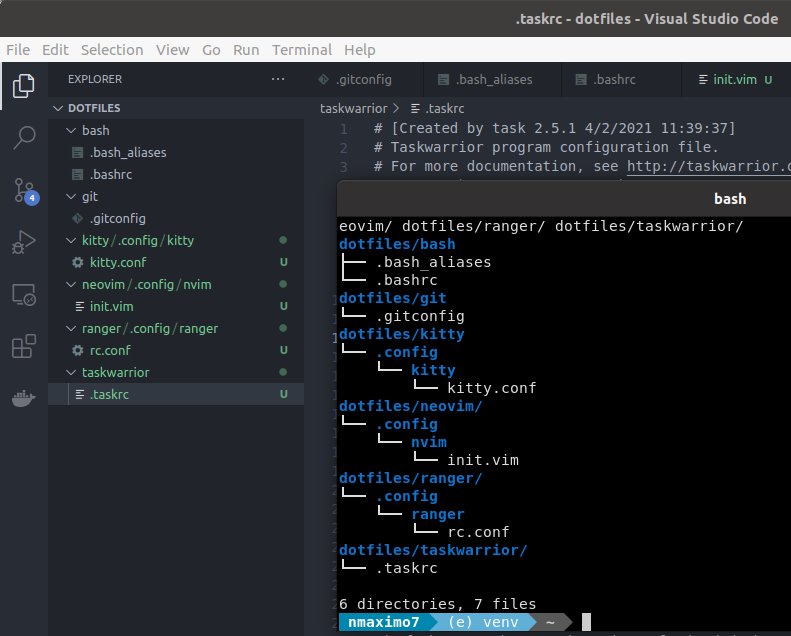The height and width of the screenshot is (636, 791).
Task: Click the U status badge beside kitty.conf
Action: (x=284, y=262)
